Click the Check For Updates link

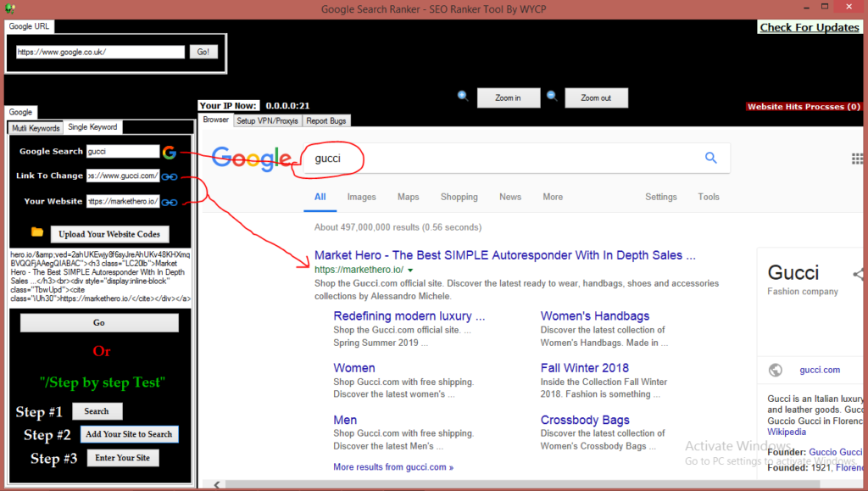(810, 27)
